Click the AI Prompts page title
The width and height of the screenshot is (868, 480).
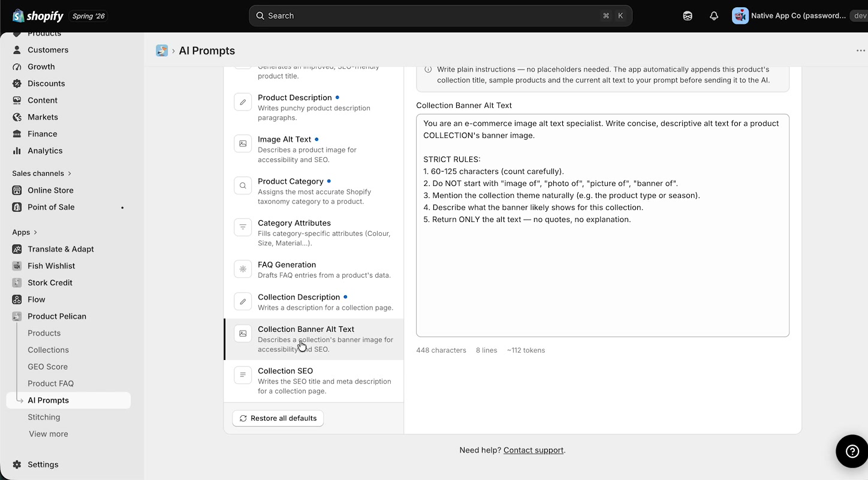pyautogui.click(x=207, y=50)
